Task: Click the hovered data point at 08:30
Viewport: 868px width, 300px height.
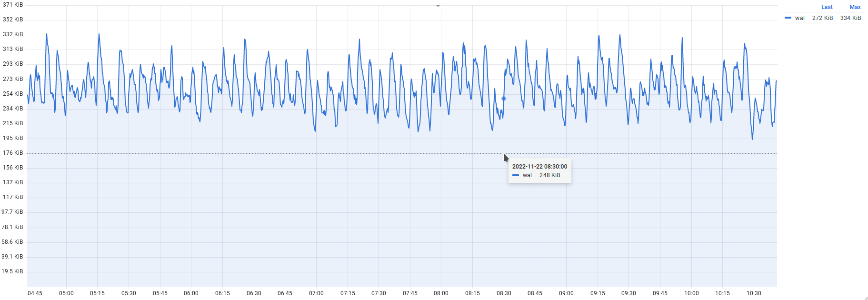Action: [x=504, y=99]
